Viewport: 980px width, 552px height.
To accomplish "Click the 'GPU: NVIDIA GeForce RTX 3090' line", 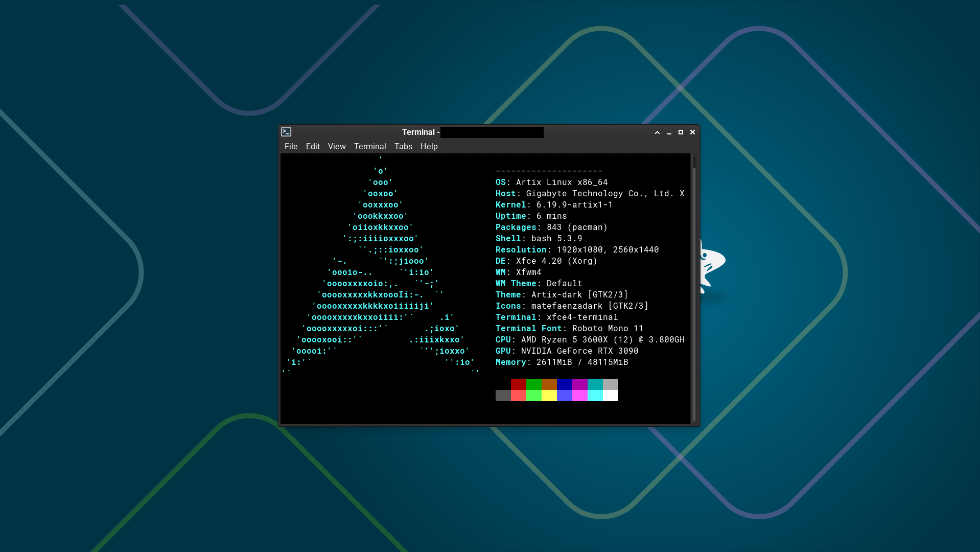I will coord(567,351).
